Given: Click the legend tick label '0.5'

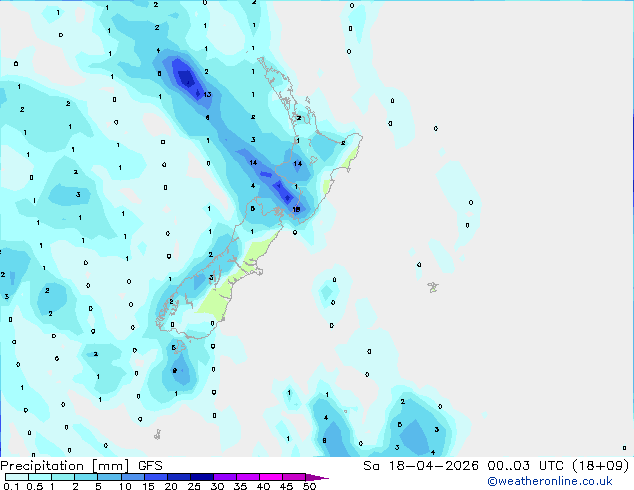Looking at the screenshot, I should point(35,486).
